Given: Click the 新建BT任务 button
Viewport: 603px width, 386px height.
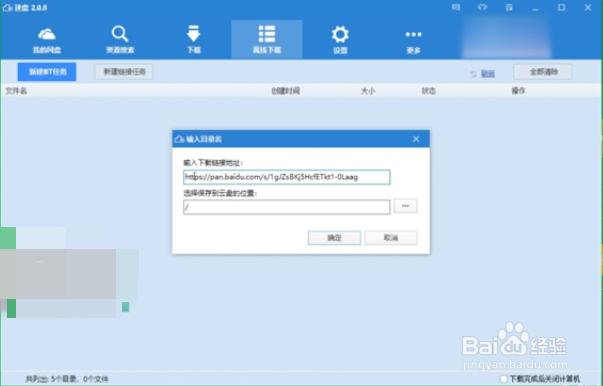Looking at the screenshot, I should click(47, 72).
